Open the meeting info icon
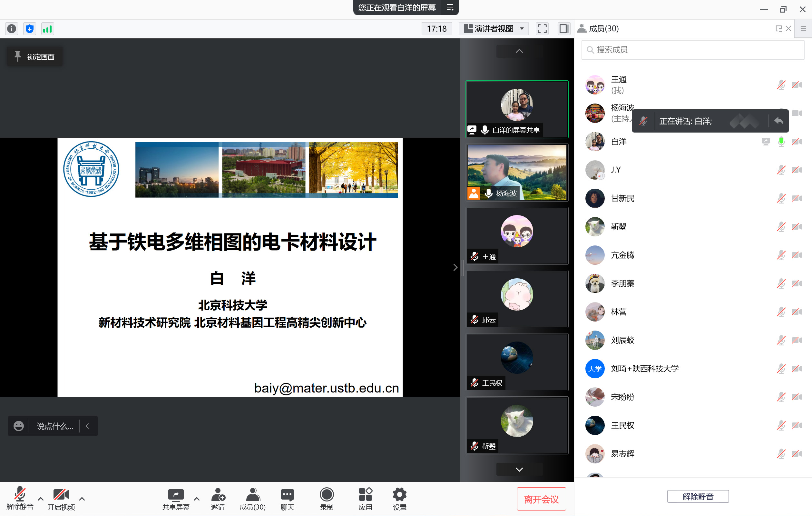 pyautogui.click(x=12, y=29)
